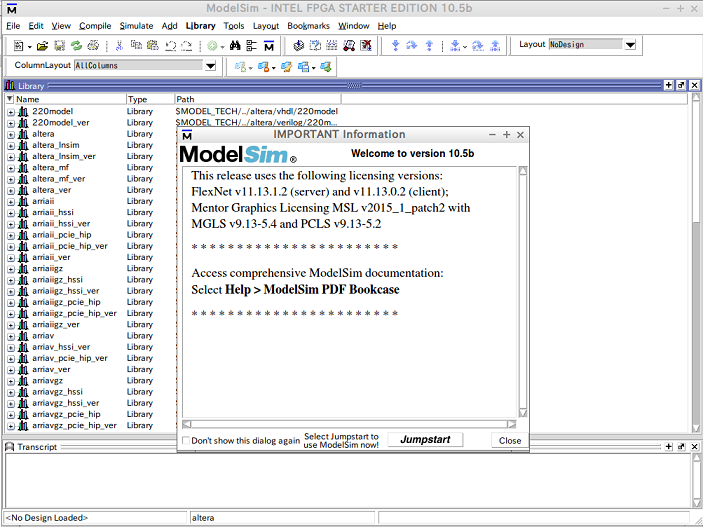Expand the 220model library node
The height and width of the screenshot is (527, 703).
(11, 112)
